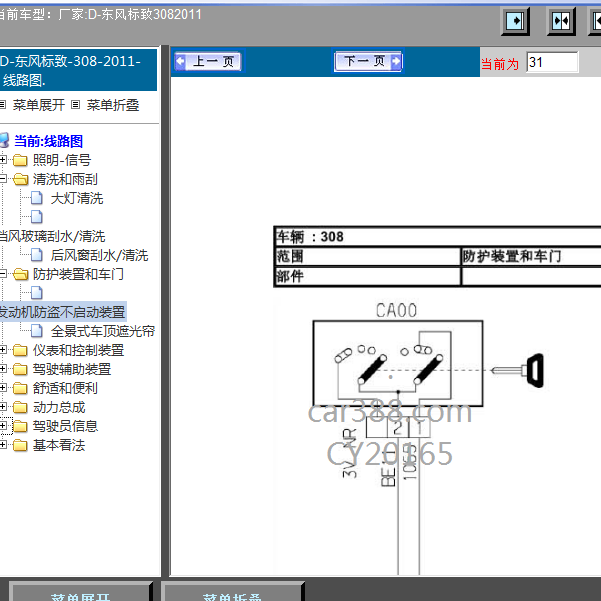Viewport: 601px width, 601px height.
Task: Click the page icon beside 大灯清洗
Action: click(36, 198)
